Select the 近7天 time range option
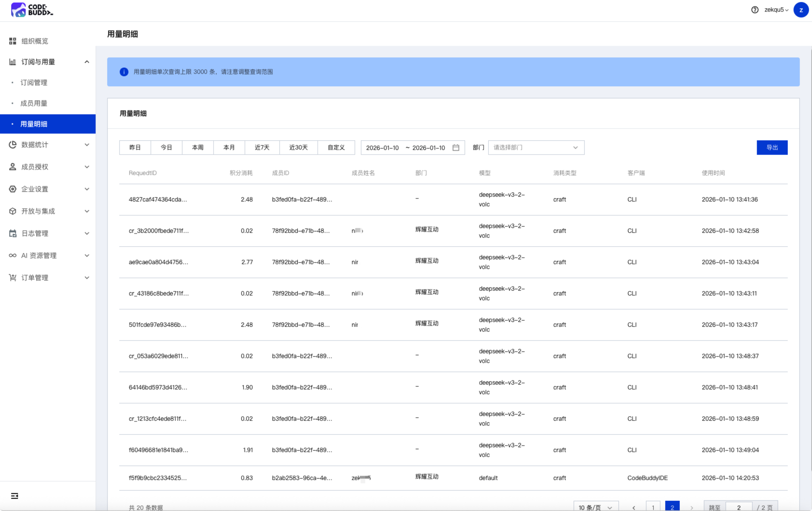The width and height of the screenshot is (812, 511). [262, 148]
